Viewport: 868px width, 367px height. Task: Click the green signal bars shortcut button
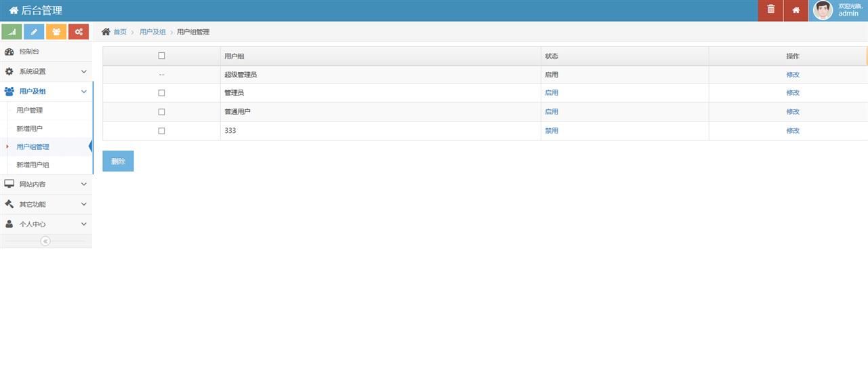click(x=12, y=32)
